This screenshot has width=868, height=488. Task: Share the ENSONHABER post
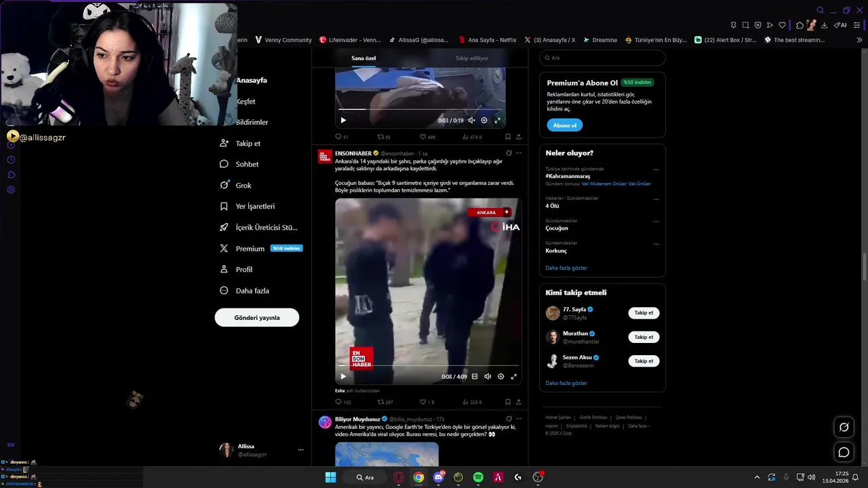(519, 402)
